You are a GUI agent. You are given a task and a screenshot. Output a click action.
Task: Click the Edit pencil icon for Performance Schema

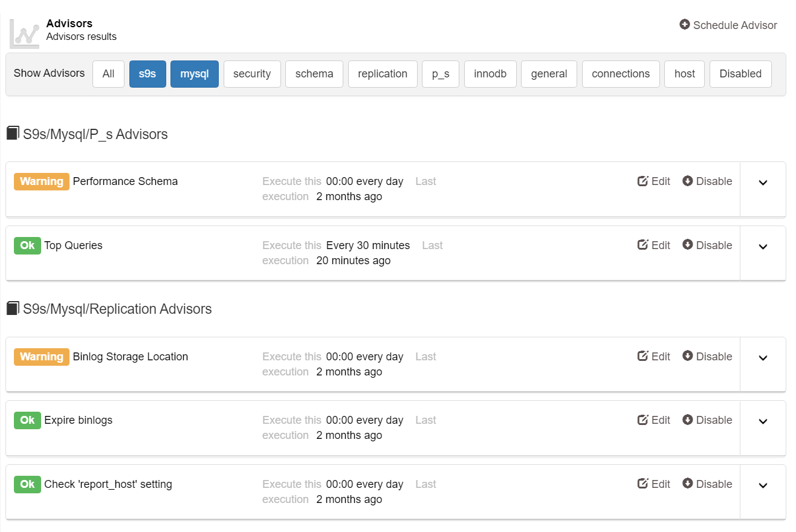pyautogui.click(x=643, y=181)
